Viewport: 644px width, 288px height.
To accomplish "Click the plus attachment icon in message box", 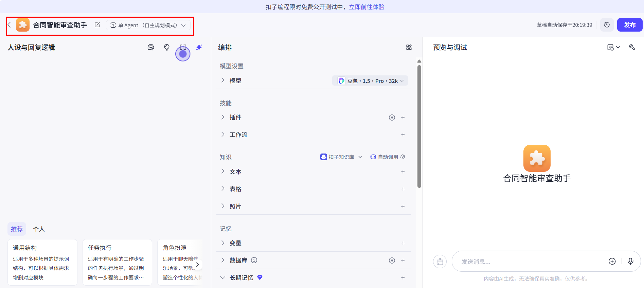I will tap(612, 261).
